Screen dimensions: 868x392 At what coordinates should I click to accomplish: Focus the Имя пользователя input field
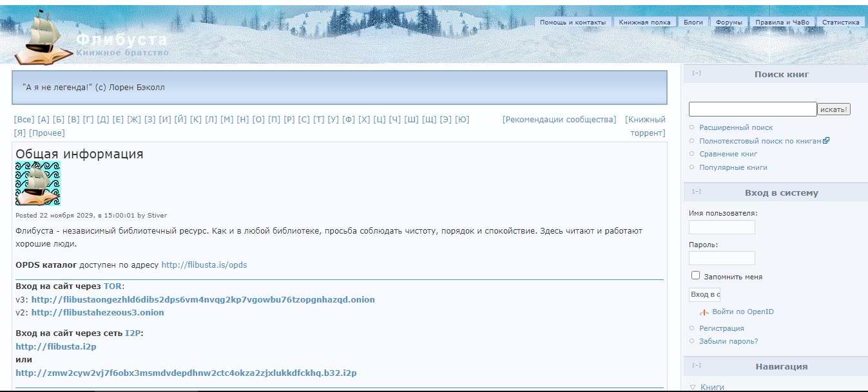tap(722, 227)
